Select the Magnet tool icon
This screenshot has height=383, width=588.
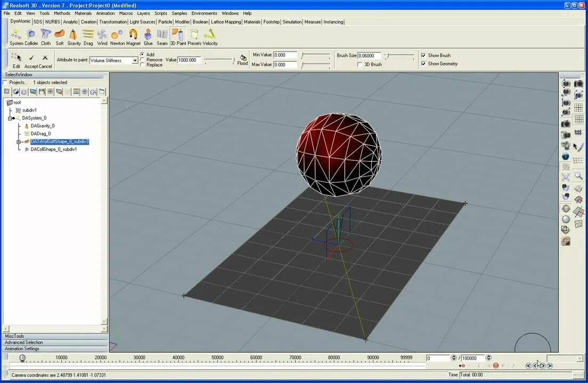(133, 37)
